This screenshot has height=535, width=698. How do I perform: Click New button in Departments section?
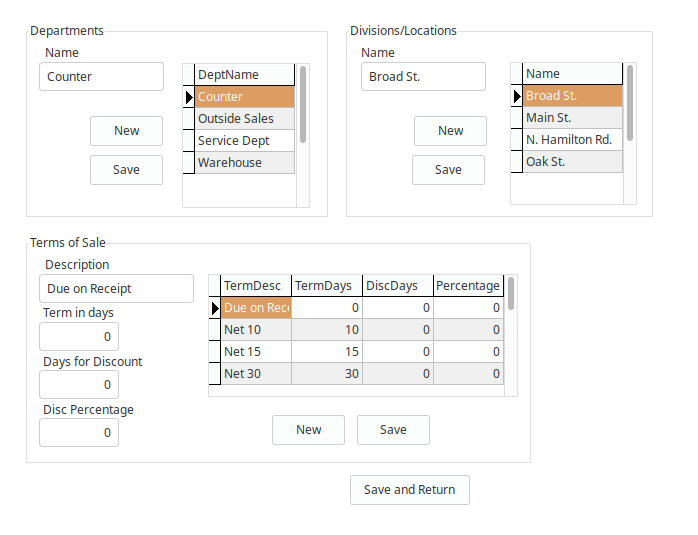click(x=126, y=131)
